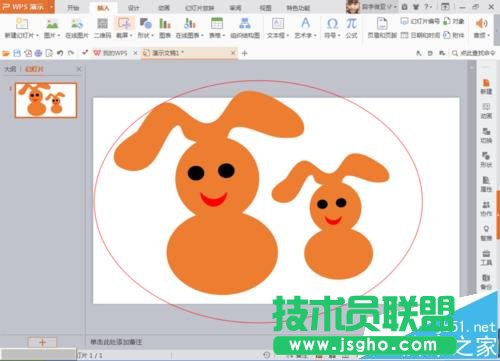This screenshot has width=500, height=361.
Task: Open the WPS Presentation application menu
Action: click(27, 7)
